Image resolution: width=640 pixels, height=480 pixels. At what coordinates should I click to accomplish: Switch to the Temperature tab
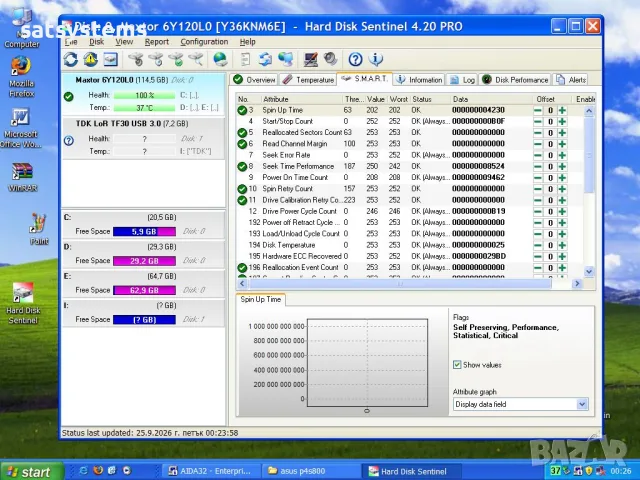pyautogui.click(x=308, y=80)
